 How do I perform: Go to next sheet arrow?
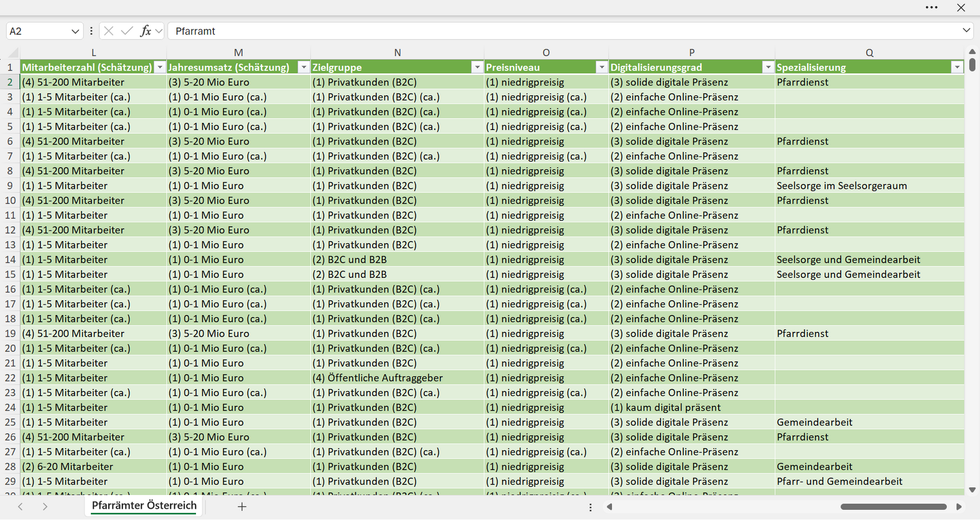point(45,506)
